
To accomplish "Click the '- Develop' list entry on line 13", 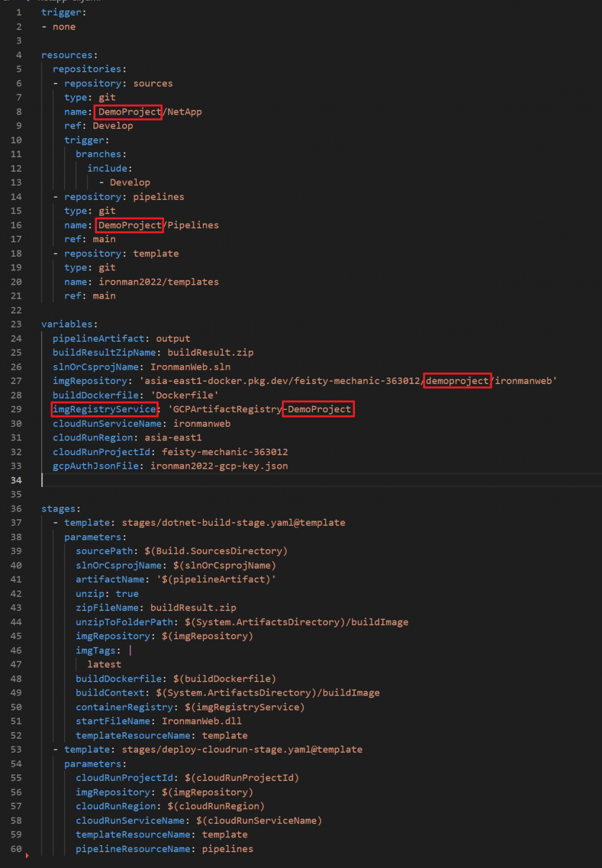I will coord(125,183).
